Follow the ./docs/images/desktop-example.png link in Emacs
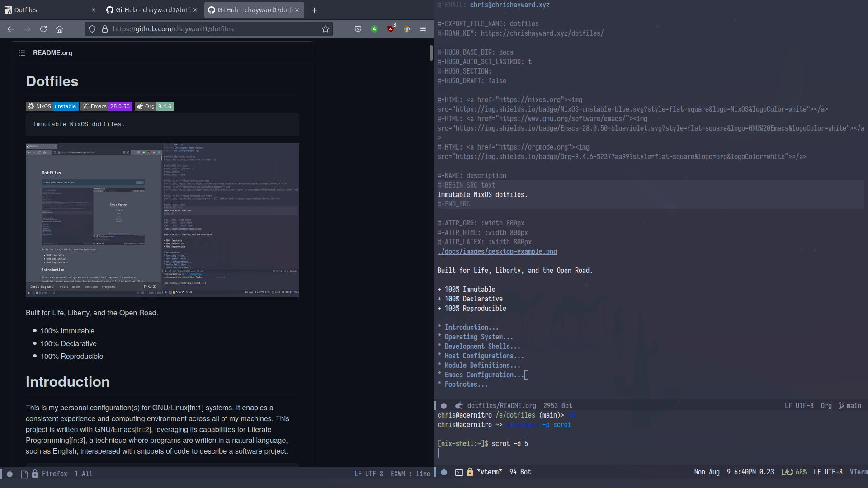This screenshot has height=488, width=868. coord(497,252)
